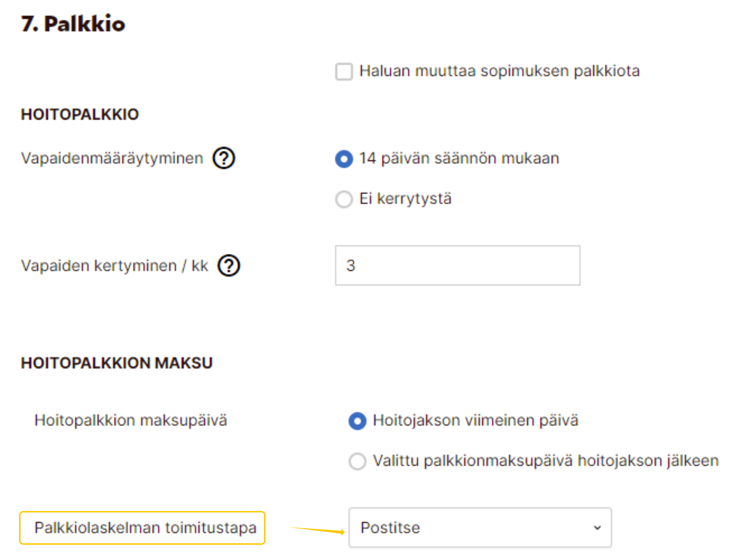Click the Ei kerrytystä option label text
The image size is (751, 560).
405,199
